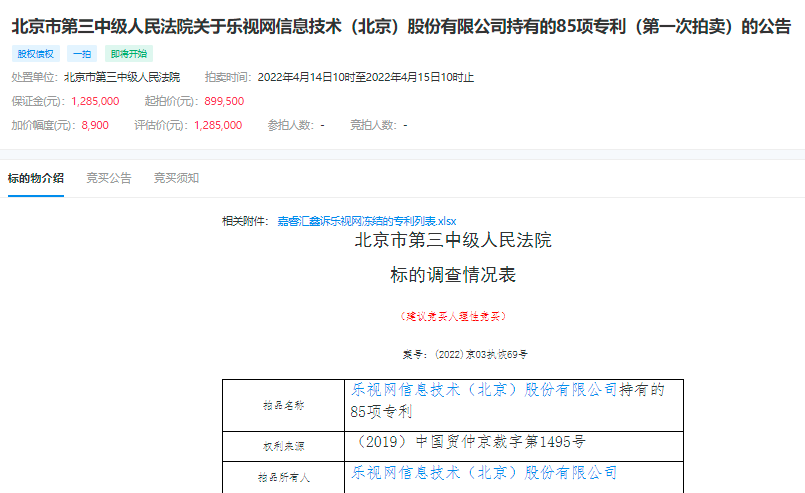
Task: Click the 拍品所有人 table header cell
Action: tap(283, 478)
